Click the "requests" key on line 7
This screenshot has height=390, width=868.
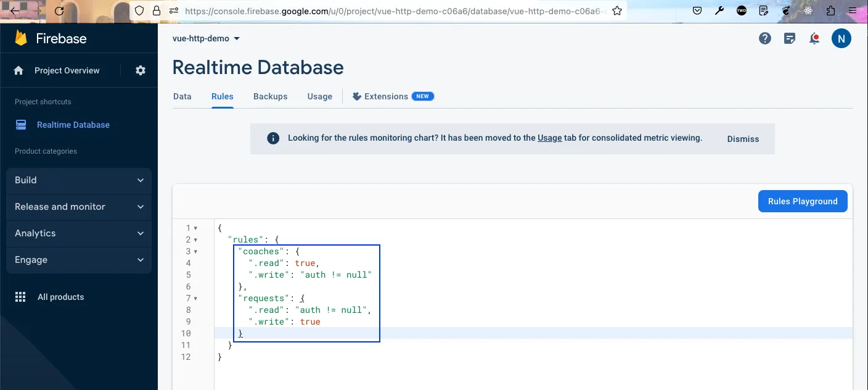pos(264,299)
